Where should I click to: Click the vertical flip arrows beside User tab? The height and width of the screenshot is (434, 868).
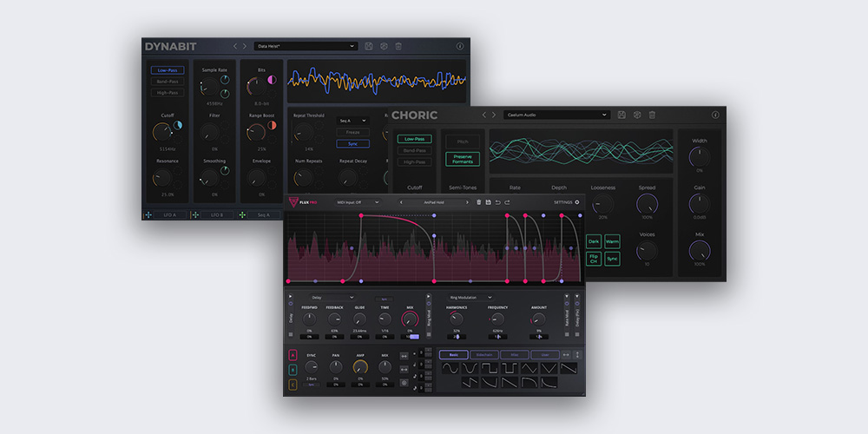[x=578, y=355]
